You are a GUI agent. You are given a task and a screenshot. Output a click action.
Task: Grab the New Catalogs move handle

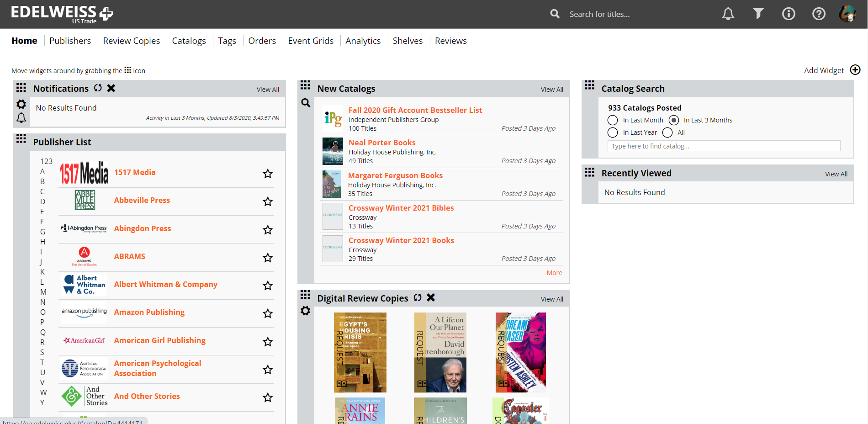(305, 85)
